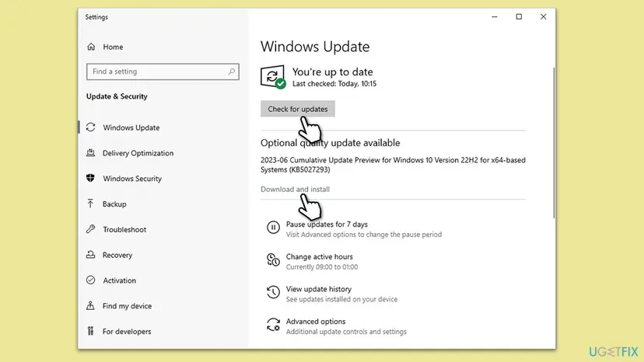Click the Change active hours clock icon
The image size is (644, 362).
click(273, 259)
